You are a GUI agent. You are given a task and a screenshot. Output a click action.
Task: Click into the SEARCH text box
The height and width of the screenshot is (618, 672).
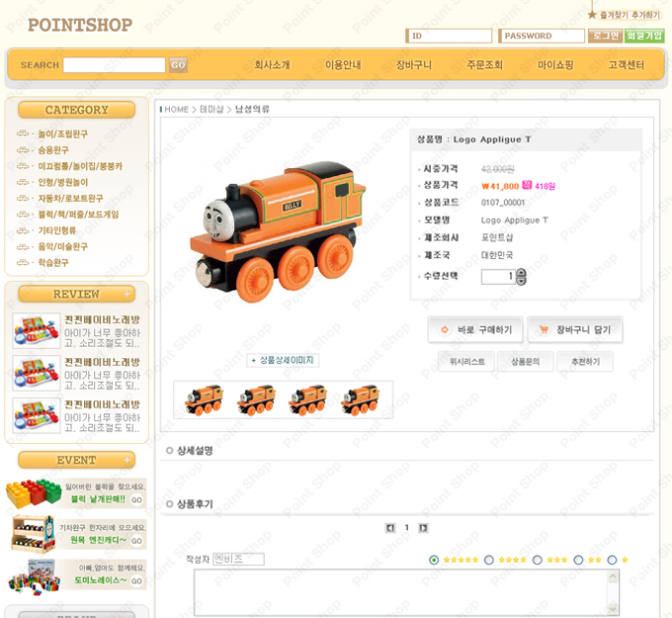tap(114, 65)
